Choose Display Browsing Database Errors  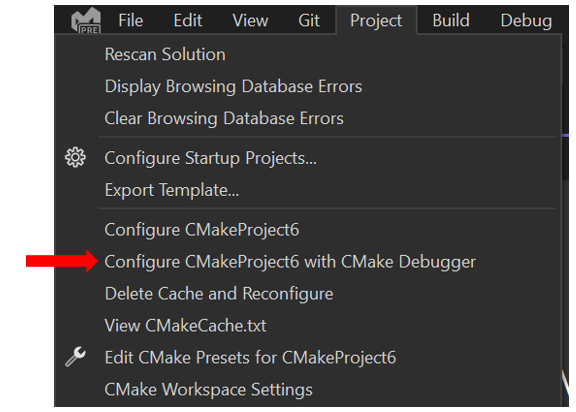[309, 86]
